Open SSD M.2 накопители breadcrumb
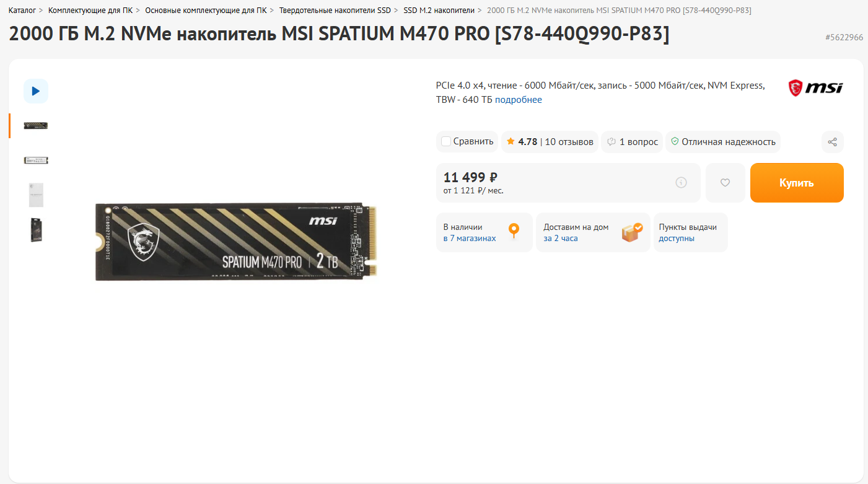This screenshot has width=868, height=484. click(439, 11)
